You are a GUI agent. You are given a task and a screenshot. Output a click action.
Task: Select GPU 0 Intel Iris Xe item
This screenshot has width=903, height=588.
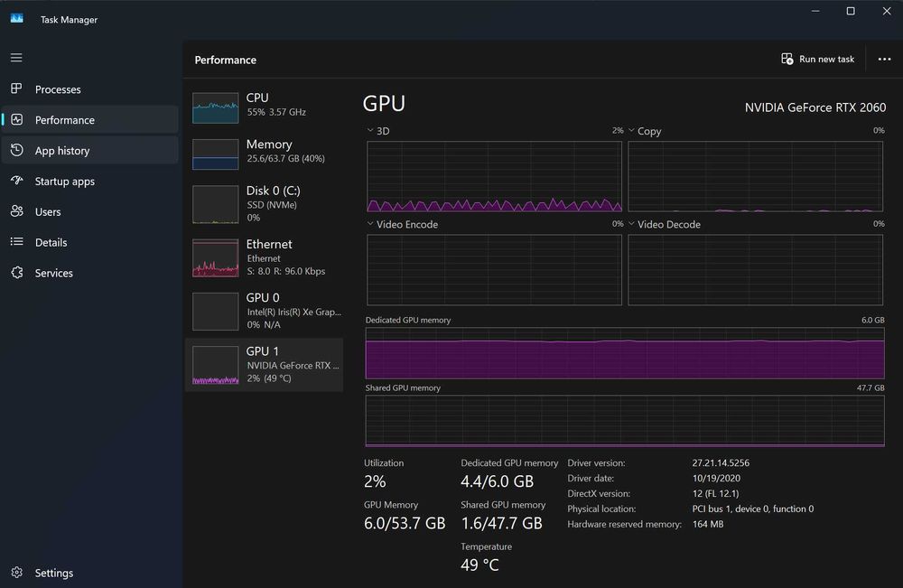265,311
